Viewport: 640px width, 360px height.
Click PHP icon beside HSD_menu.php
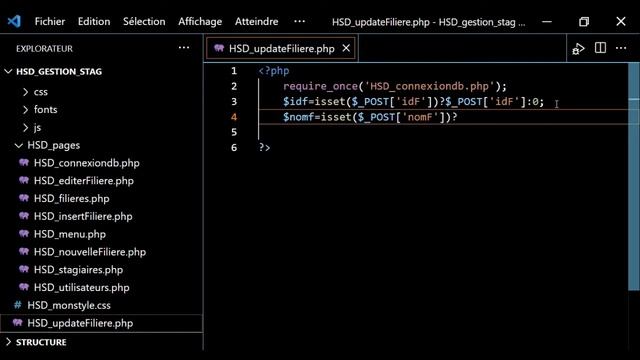point(24,233)
